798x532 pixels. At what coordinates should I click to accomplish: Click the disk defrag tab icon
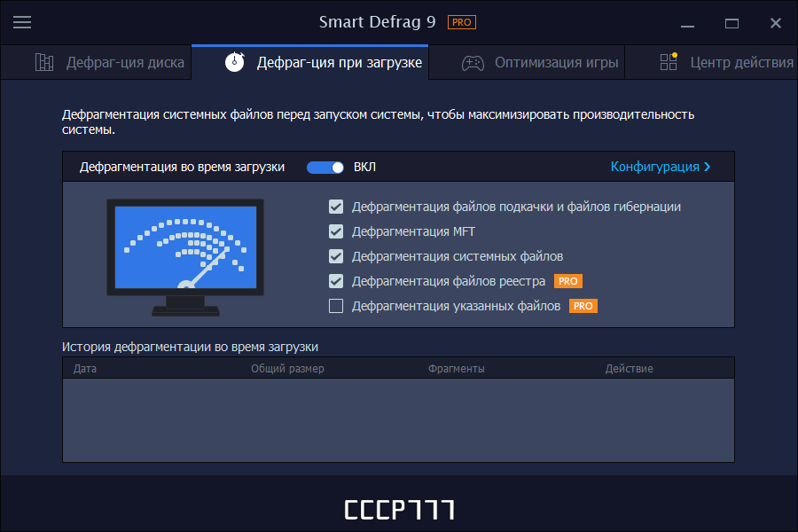(44, 63)
